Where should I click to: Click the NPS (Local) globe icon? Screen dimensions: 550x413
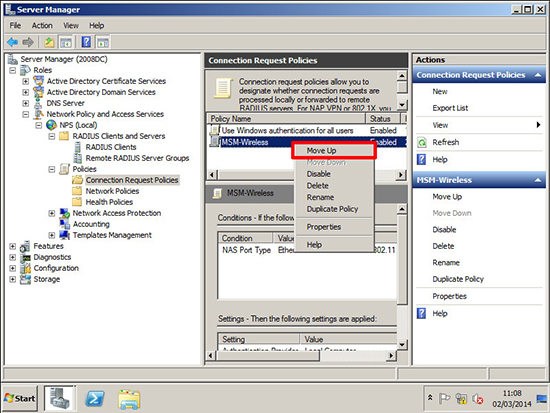pyautogui.click(x=51, y=125)
